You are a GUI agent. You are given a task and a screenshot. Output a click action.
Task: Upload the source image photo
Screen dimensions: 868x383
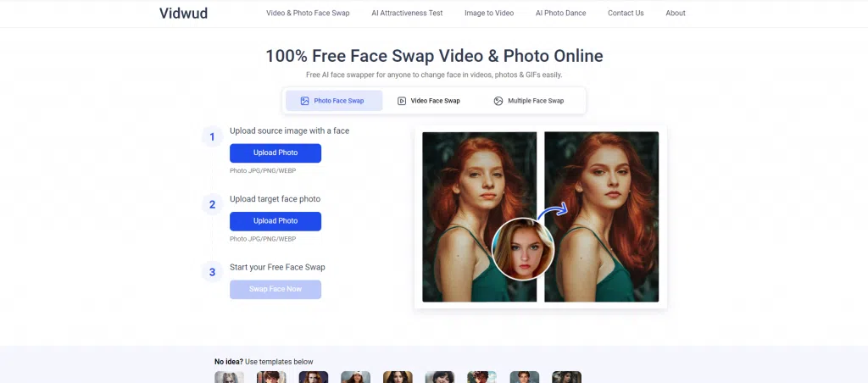(275, 153)
